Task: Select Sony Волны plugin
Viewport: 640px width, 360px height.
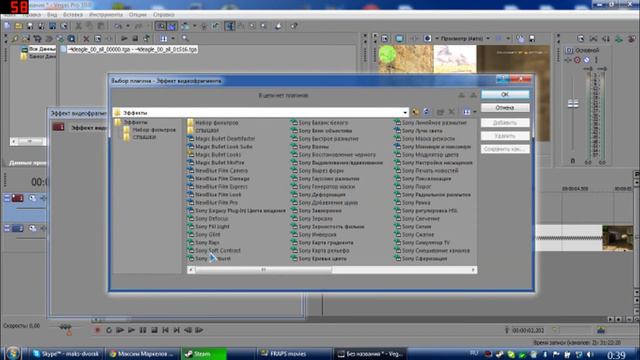Action: 313,147
